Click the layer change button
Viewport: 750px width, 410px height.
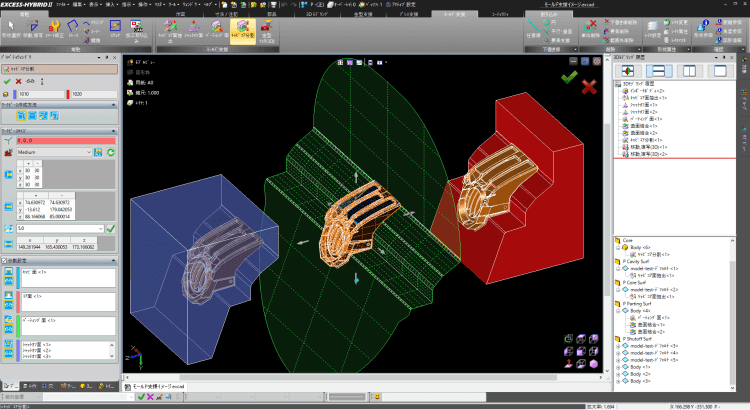coord(676,22)
